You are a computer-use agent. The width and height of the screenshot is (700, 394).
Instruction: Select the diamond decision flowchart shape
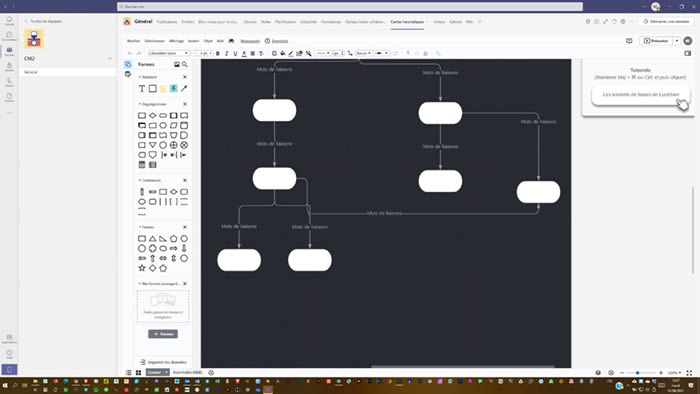[x=153, y=116]
